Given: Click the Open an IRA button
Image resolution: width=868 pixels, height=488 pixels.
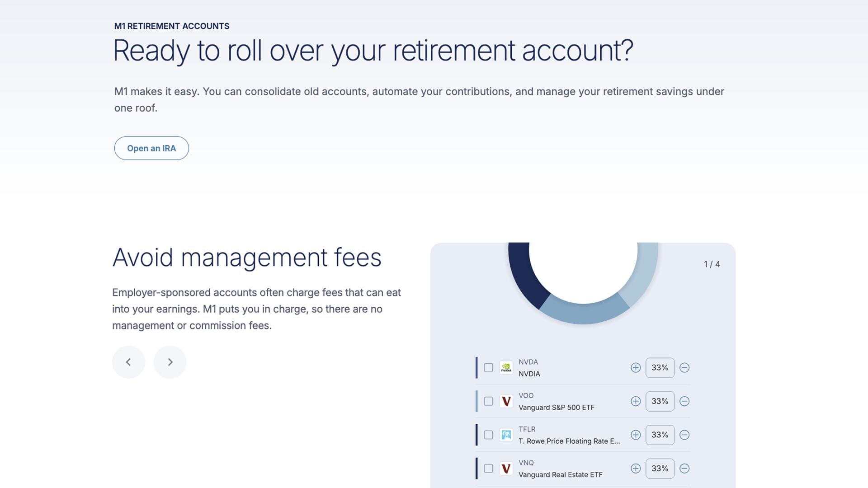Looking at the screenshot, I should tap(151, 148).
